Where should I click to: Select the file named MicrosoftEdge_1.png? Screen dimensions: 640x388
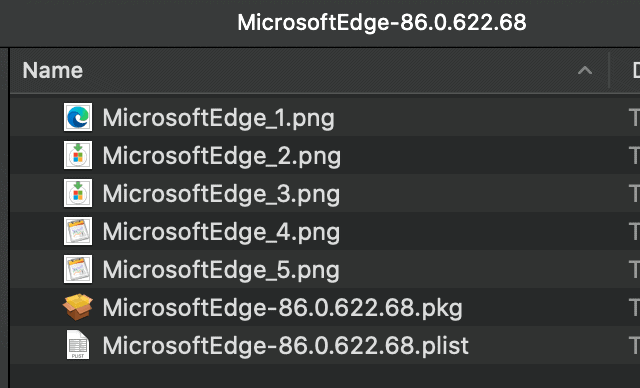[x=218, y=118]
